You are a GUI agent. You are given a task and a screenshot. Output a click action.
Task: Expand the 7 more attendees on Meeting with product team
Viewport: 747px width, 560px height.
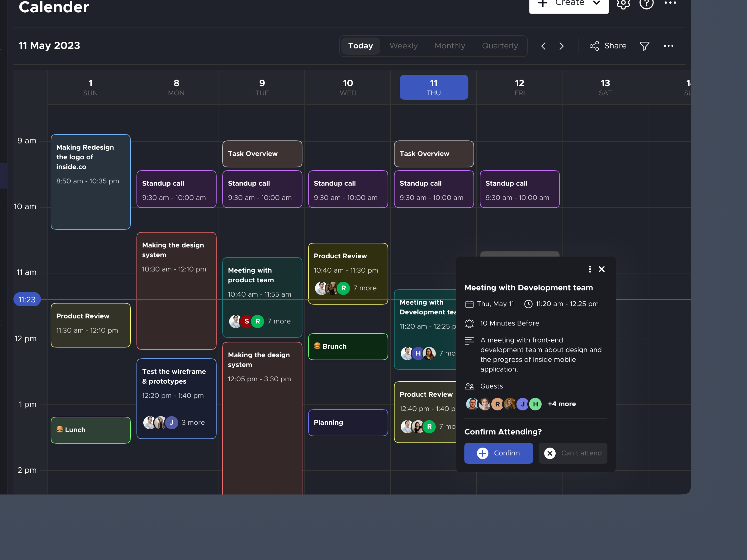279,321
